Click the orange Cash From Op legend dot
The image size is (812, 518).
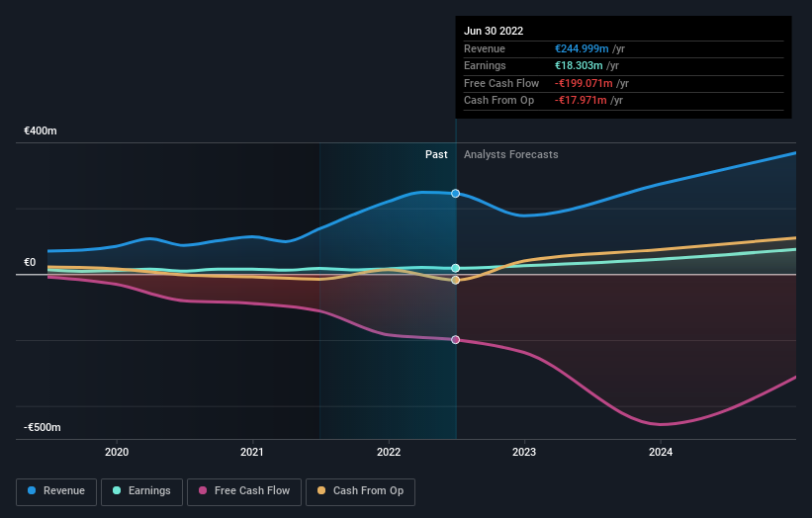(x=321, y=490)
